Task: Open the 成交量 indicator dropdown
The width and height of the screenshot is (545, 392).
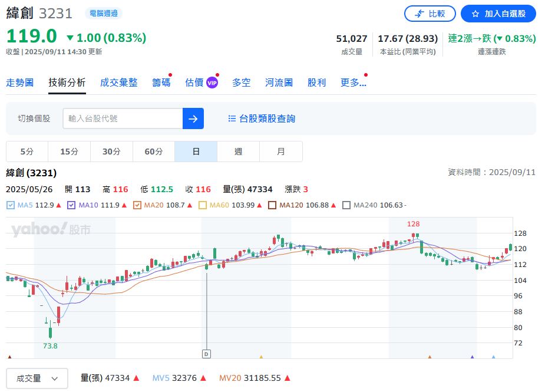Action: [x=37, y=378]
